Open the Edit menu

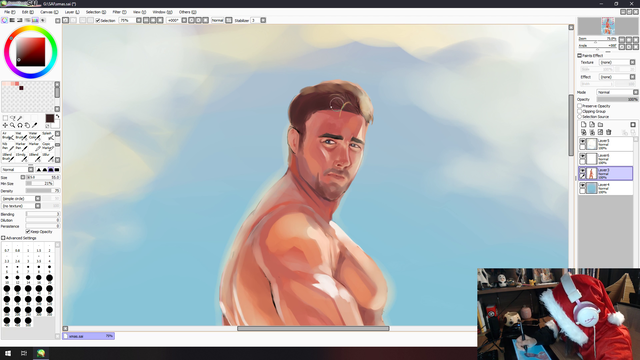coord(28,12)
